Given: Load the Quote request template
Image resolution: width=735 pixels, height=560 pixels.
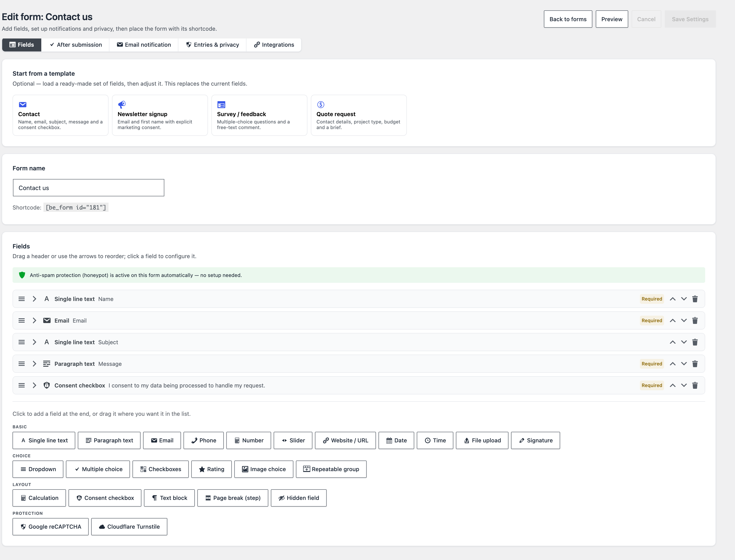Looking at the screenshot, I should [358, 115].
